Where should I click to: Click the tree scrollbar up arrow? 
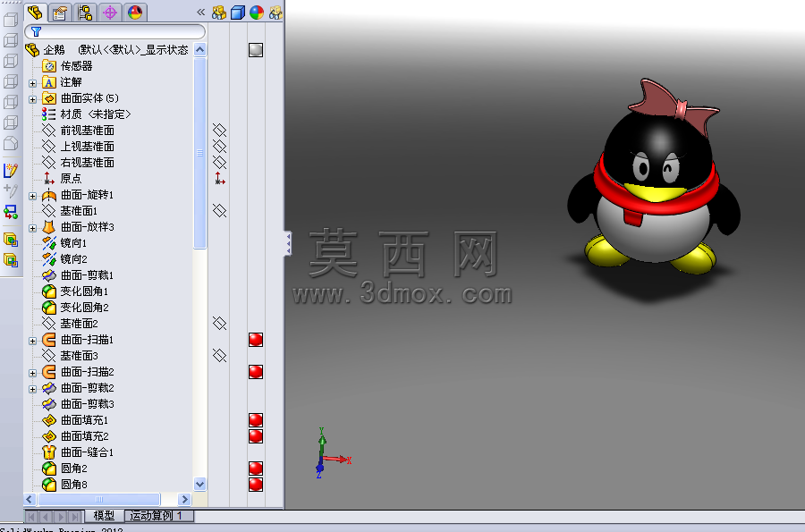coord(200,49)
